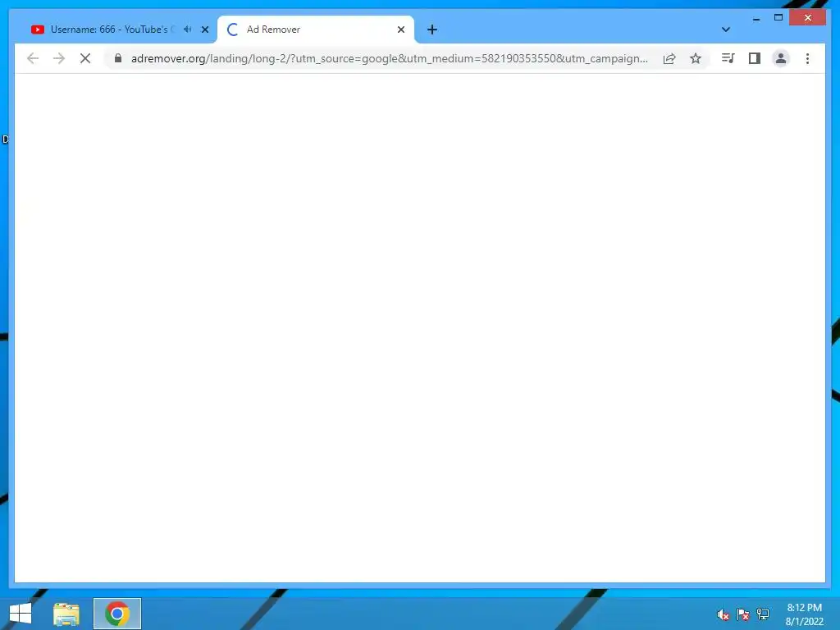Mute the YouTube tab audio icon

pos(188,29)
